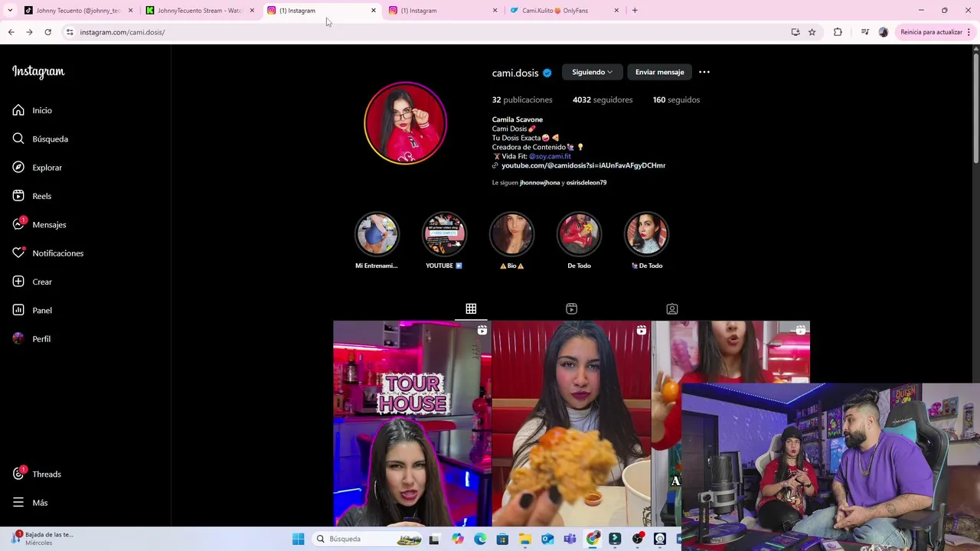Open Threads from sidebar
Viewport: 980px width, 551px height.
click(37, 474)
